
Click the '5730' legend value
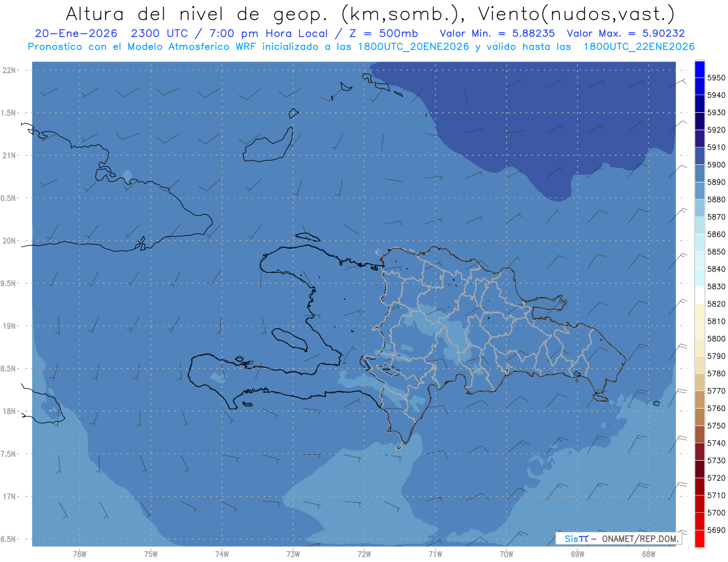tap(716, 460)
